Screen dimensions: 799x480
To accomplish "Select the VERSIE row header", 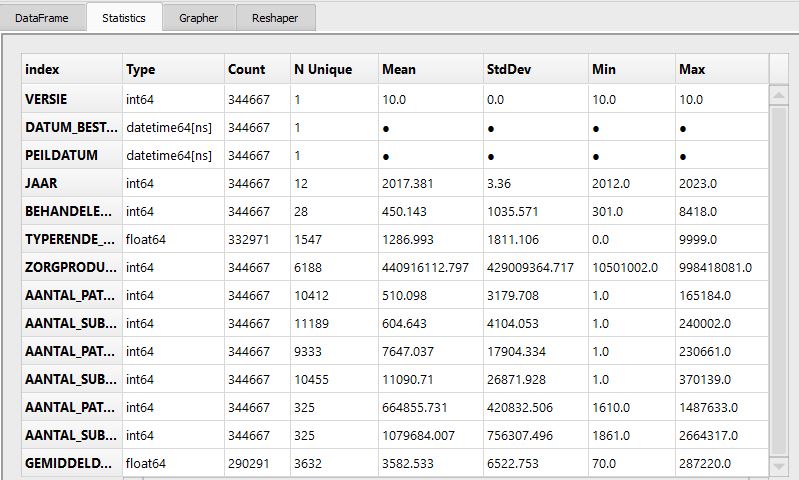I will 72,99.
